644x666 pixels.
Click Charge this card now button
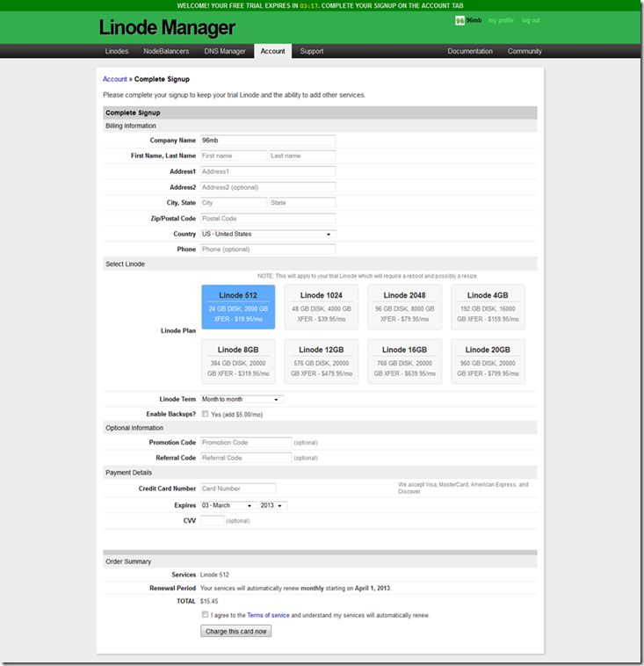pyautogui.click(x=235, y=631)
